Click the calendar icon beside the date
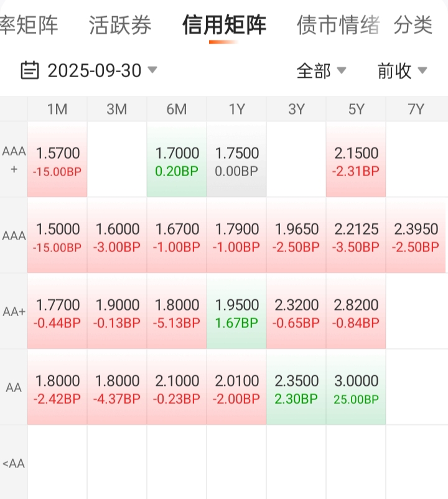The image size is (448, 499). (29, 70)
